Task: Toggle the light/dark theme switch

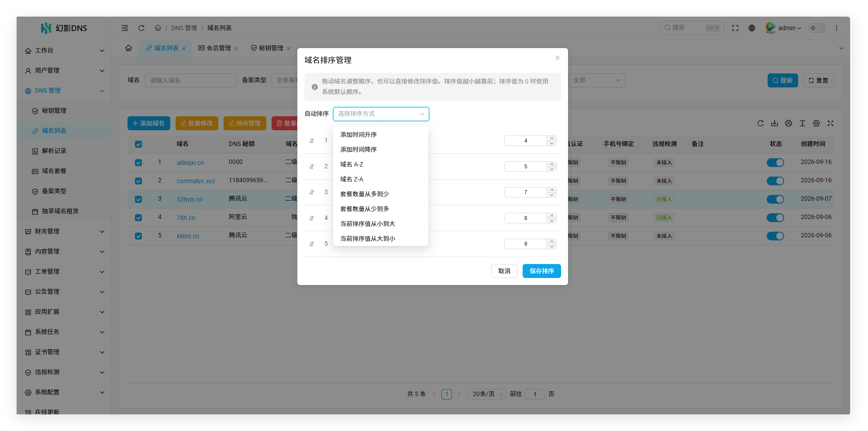Action: (x=816, y=28)
